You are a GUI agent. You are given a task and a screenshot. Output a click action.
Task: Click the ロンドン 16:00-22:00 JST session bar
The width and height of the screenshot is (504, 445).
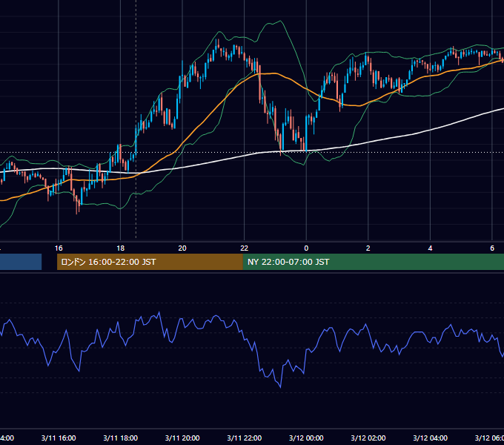(150, 262)
